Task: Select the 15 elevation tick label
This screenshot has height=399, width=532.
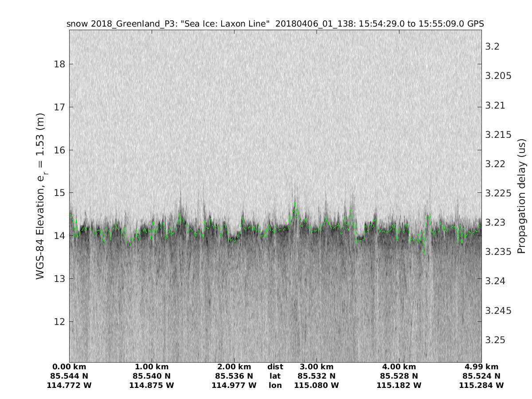Action: (60, 193)
